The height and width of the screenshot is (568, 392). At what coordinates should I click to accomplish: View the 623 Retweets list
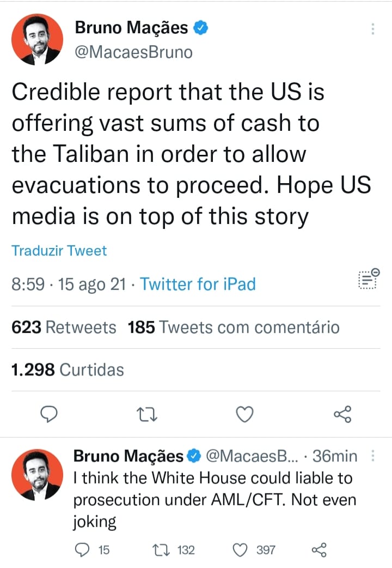click(x=64, y=328)
